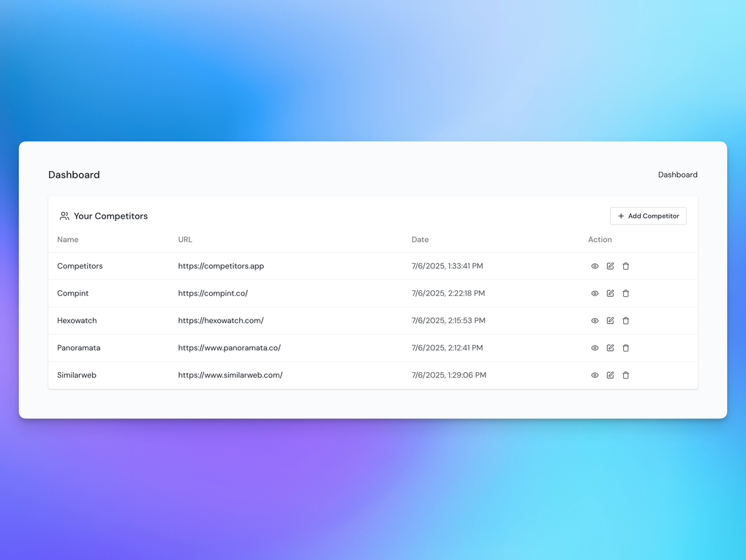
Task: Click the Your Competitors heading
Action: [x=110, y=216]
